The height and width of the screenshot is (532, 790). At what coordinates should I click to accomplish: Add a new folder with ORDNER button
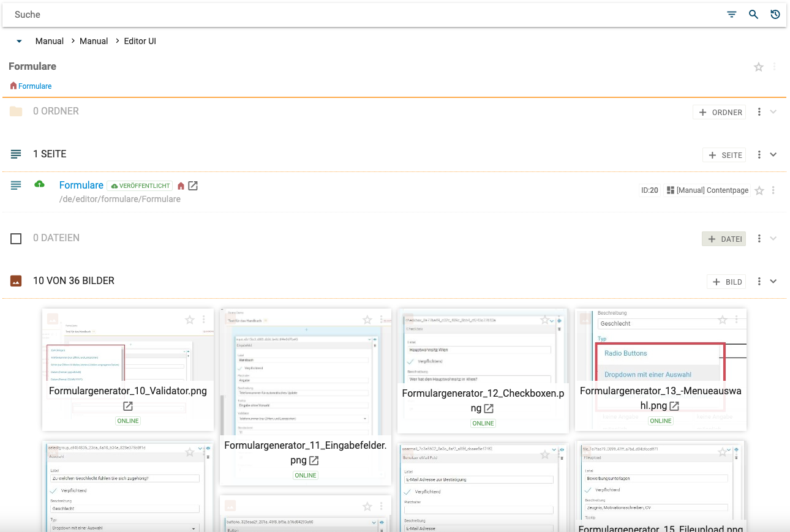tap(720, 112)
